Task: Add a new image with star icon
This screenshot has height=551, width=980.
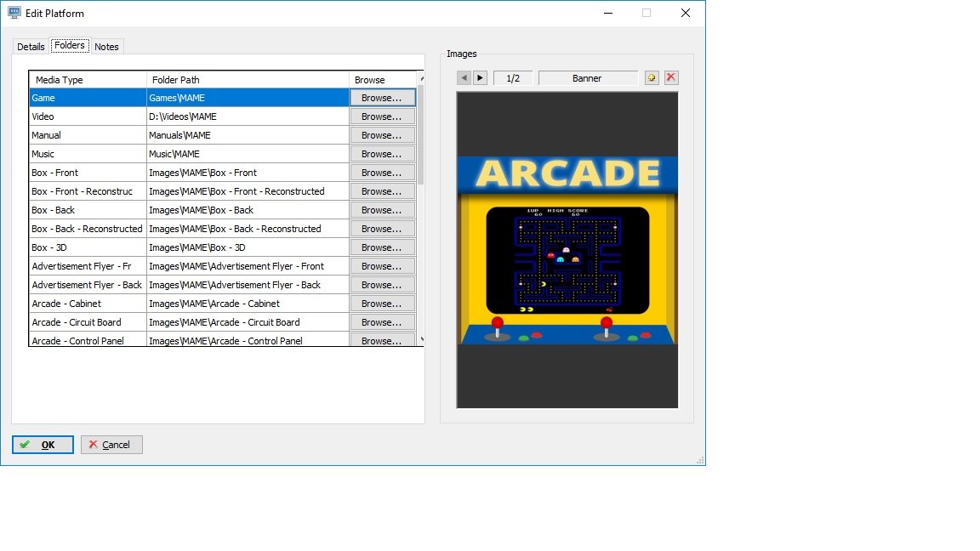Action: [652, 77]
